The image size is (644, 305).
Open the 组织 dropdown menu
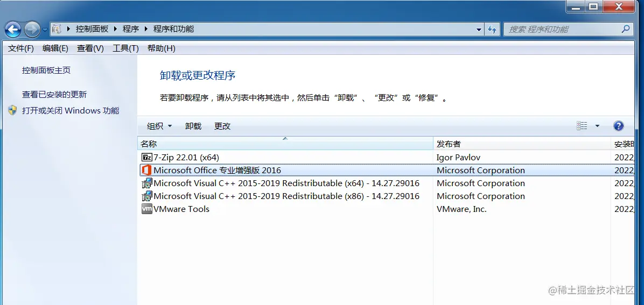[x=159, y=126]
